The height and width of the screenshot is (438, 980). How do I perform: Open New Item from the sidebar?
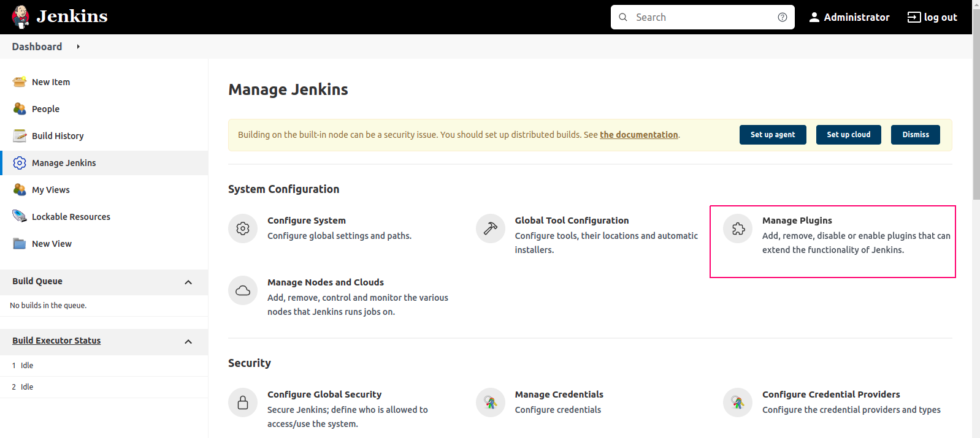click(x=51, y=82)
